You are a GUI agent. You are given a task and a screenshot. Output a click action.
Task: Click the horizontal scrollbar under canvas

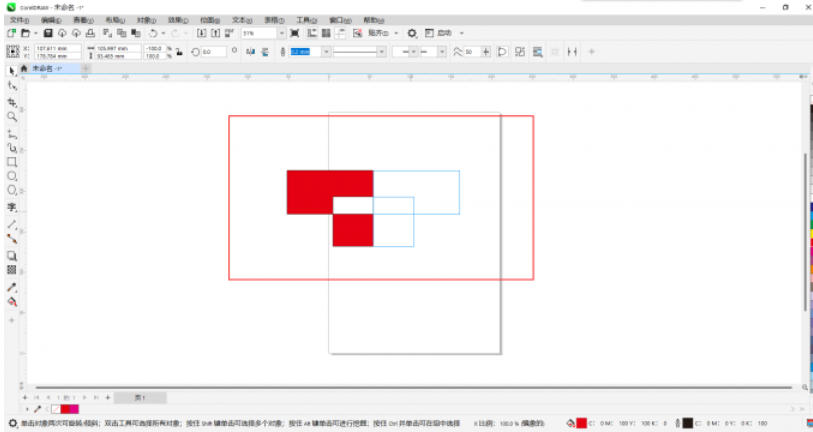pyautogui.click(x=413, y=387)
